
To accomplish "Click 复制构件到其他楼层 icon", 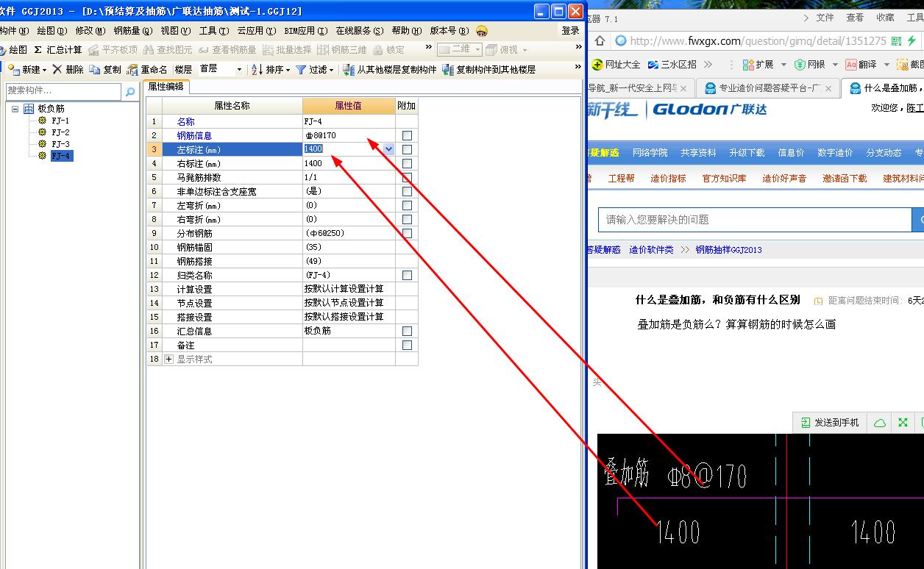I will tap(448, 70).
